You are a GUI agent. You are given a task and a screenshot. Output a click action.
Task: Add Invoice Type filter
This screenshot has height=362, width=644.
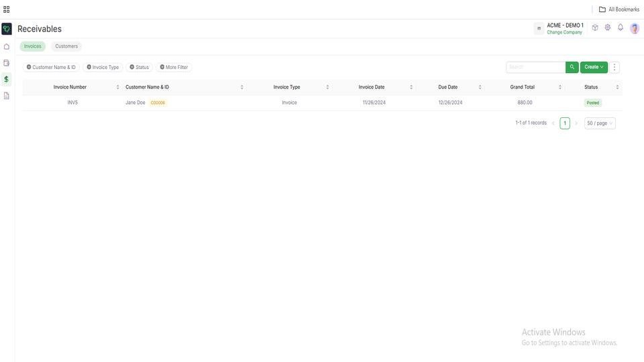[x=103, y=67]
